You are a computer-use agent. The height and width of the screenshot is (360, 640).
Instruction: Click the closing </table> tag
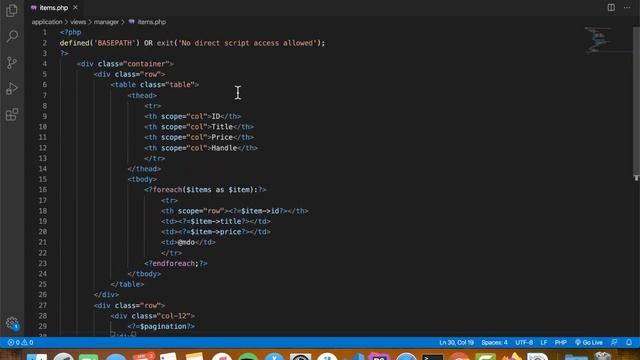127,284
